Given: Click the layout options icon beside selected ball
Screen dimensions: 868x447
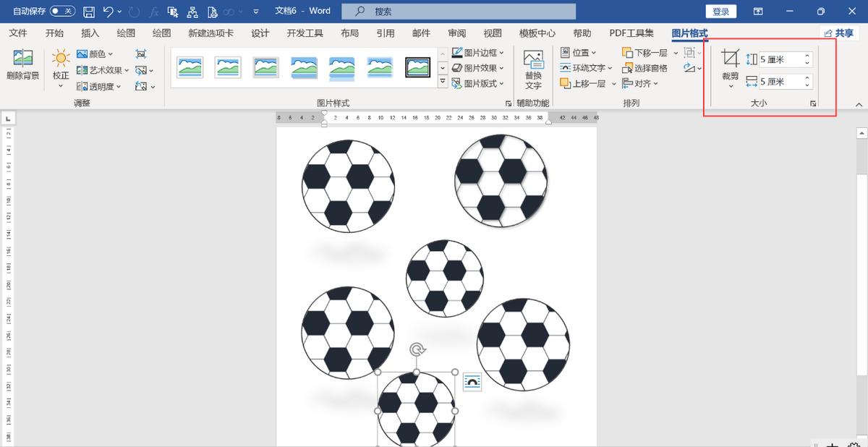Looking at the screenshot, I should tap(472, 382).
